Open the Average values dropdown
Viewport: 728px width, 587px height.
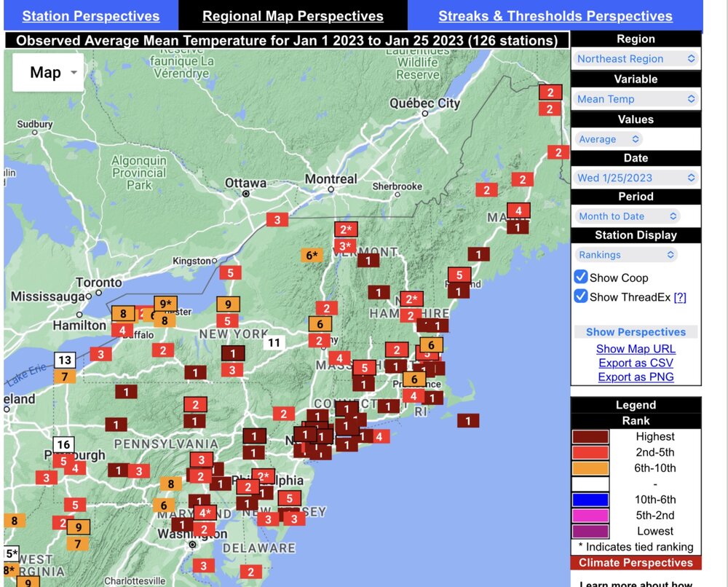pyautogui.click(x=608, y=139)
